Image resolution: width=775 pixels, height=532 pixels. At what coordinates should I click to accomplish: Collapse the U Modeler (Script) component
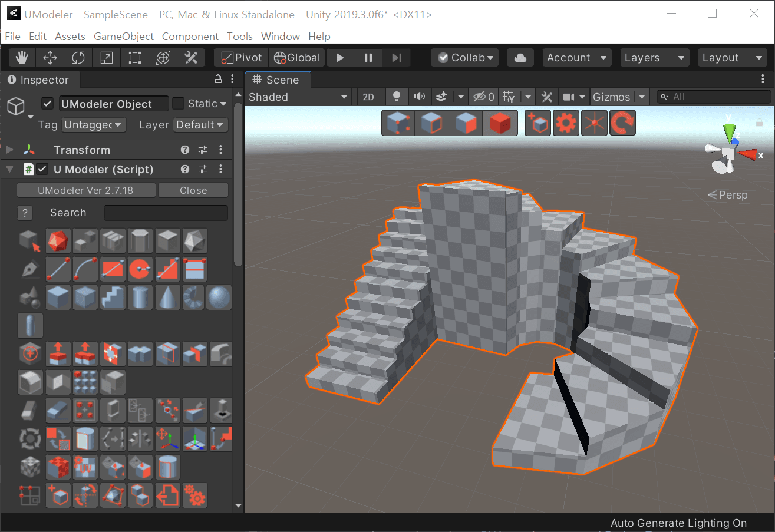[9, 170]
